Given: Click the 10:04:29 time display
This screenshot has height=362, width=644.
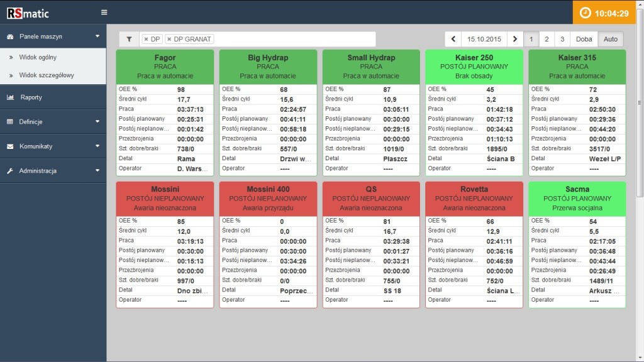Looking at the screenshot, I should tap(611, 14).
